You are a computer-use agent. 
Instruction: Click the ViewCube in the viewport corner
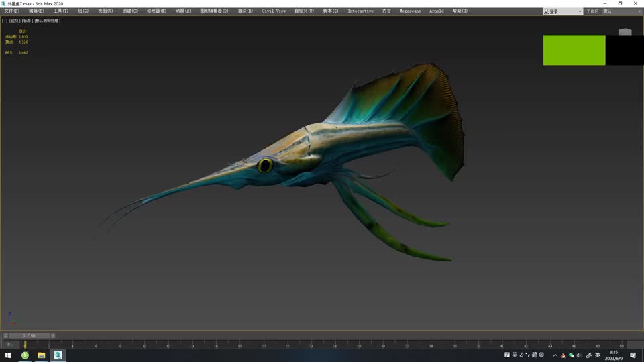[625, 32]
